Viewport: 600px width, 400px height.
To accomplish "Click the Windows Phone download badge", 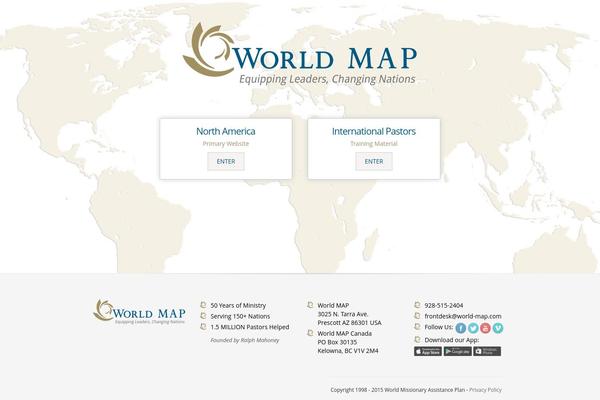I will 487,351.
